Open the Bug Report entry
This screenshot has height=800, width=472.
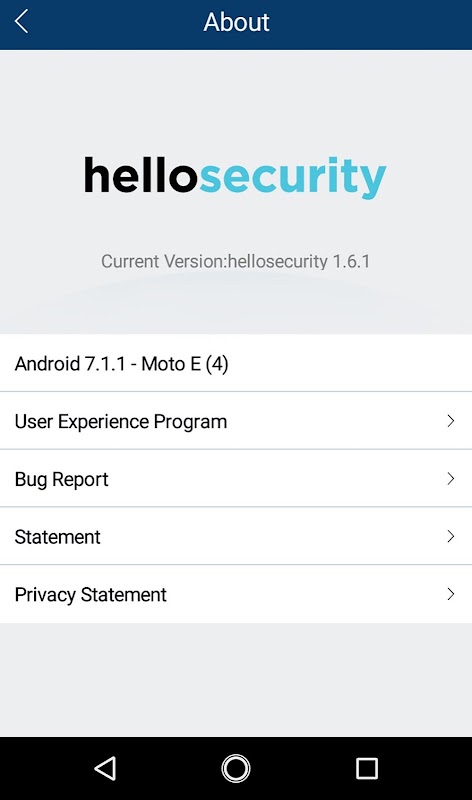[236, 479]
